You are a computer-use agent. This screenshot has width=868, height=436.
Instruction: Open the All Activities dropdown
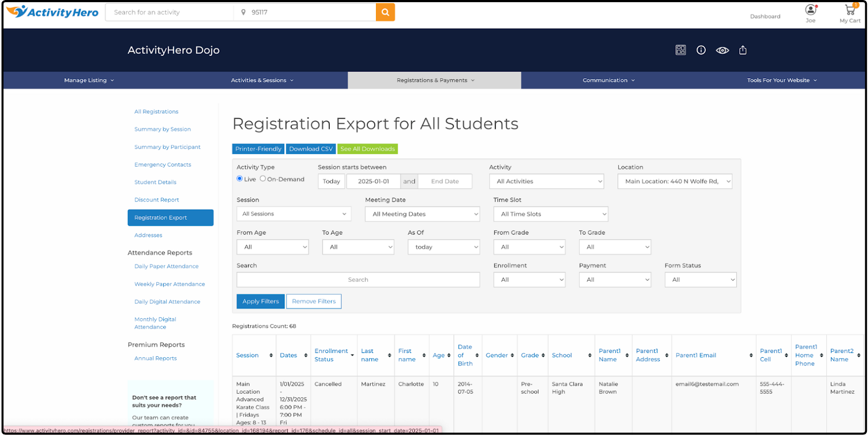(547, 181)
